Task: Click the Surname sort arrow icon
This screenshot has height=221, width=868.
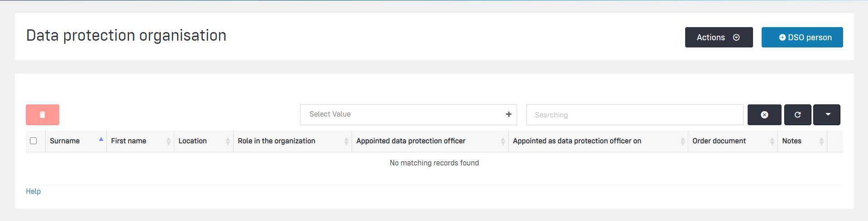Action: 101,140
